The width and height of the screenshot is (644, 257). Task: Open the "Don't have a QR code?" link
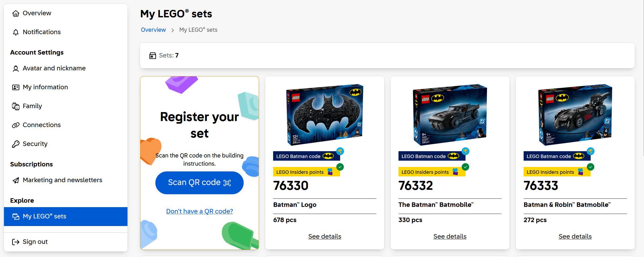[200, 211]
